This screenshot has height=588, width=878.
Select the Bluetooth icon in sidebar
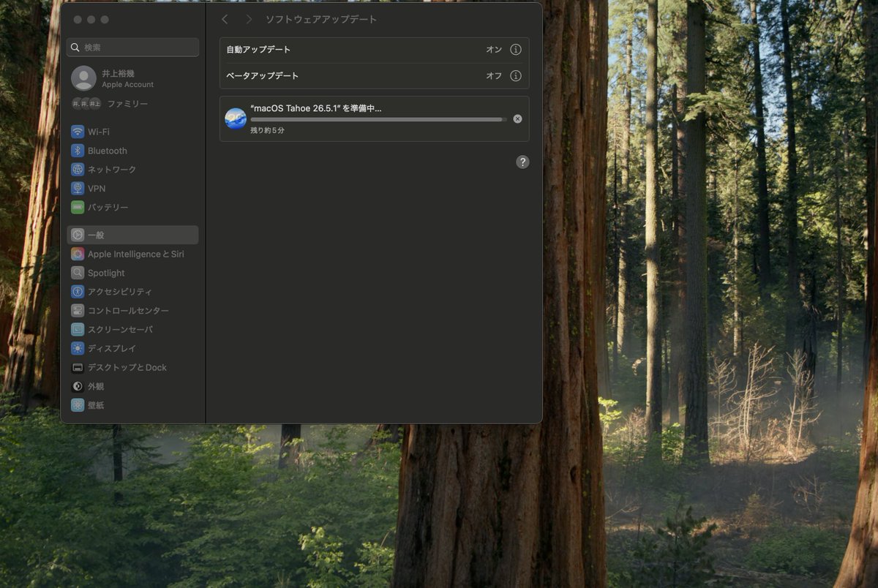click(x=78, y=151)
